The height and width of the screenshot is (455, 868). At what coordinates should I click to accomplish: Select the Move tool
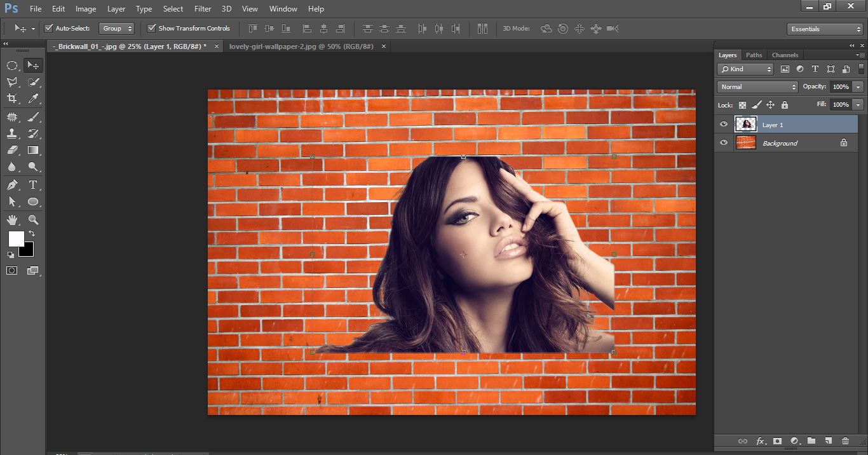coord(33,65)
